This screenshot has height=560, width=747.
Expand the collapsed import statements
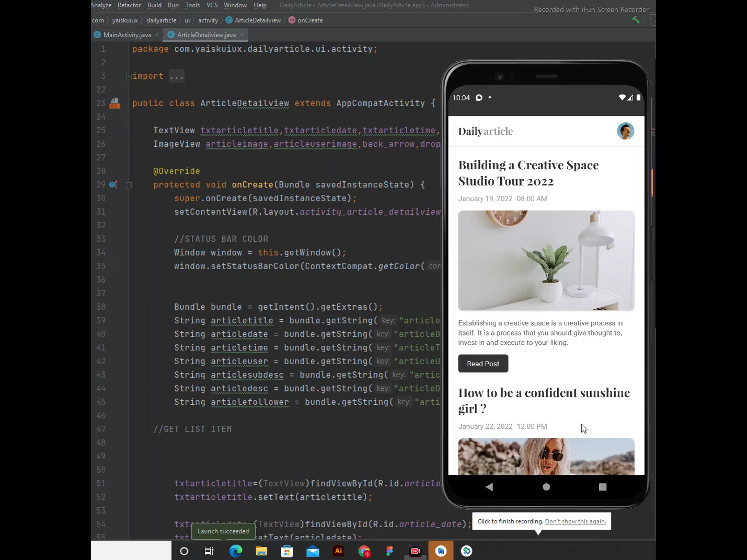click(x=129, y=76)
